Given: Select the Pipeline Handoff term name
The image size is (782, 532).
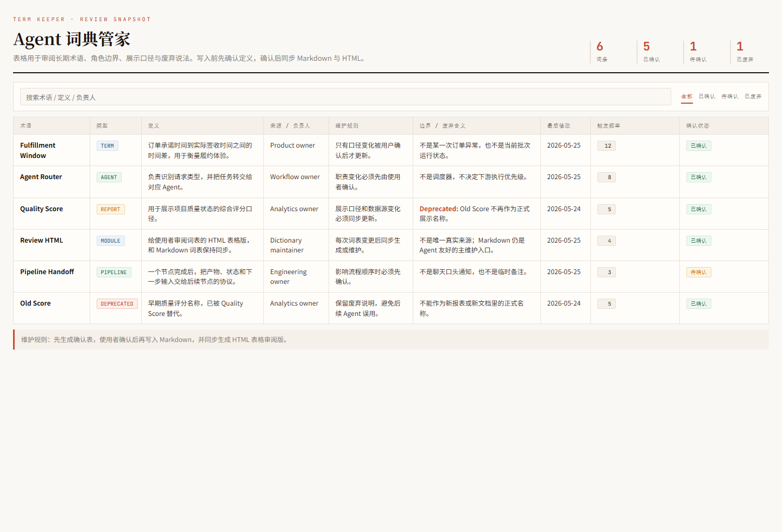Looking at the screenshot, I should coord(47,272).
